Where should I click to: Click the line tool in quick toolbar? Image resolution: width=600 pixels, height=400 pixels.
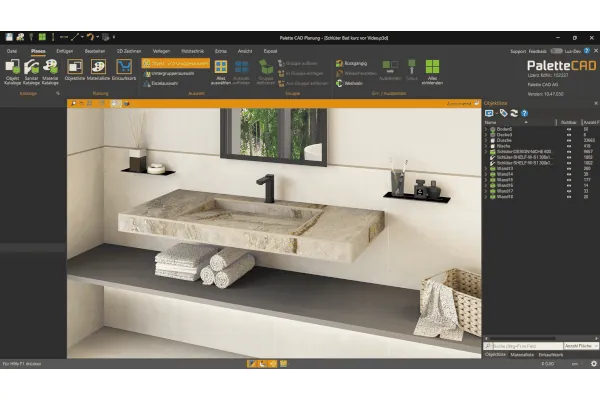[75, 37]
